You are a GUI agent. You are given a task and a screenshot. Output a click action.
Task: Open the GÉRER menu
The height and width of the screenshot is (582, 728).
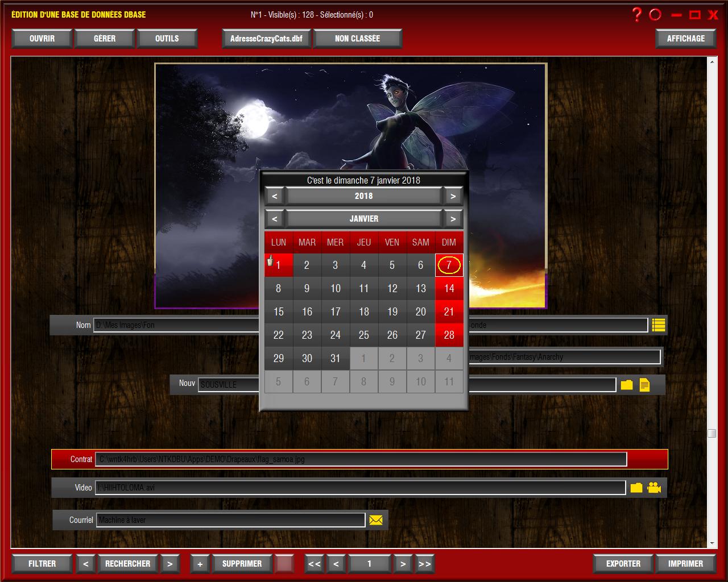coord(105,39)
